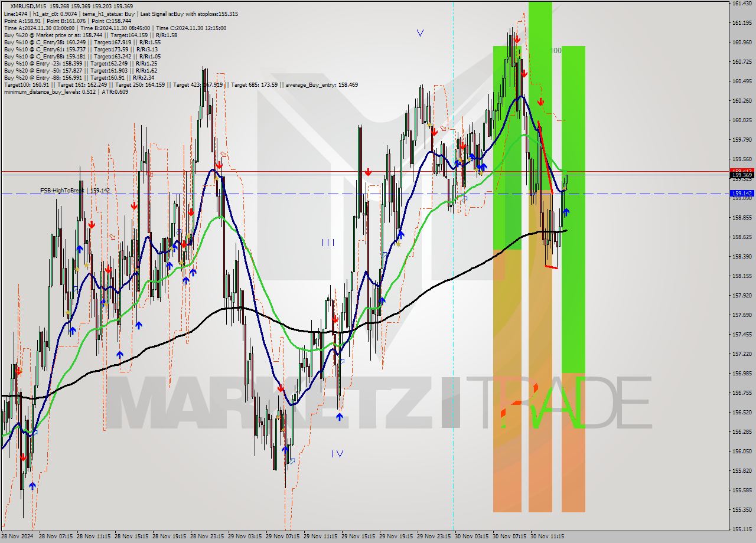Click the 'Buy %10 @ Entry -23: 158.399' line
The width and height of the screenshot is (756, 543).
pos(80,63)
